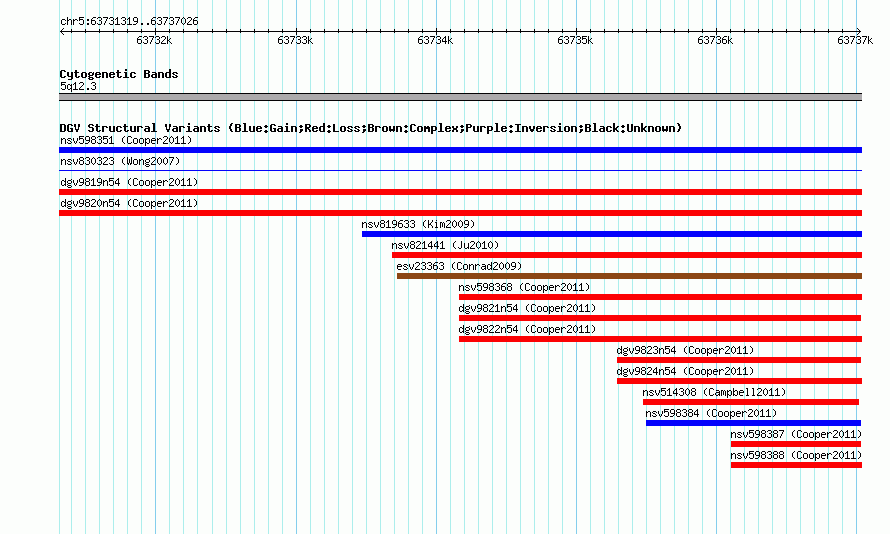Click the 63735k ruler tick label
The width and height of the screenshot is (890, 534).
576,40
